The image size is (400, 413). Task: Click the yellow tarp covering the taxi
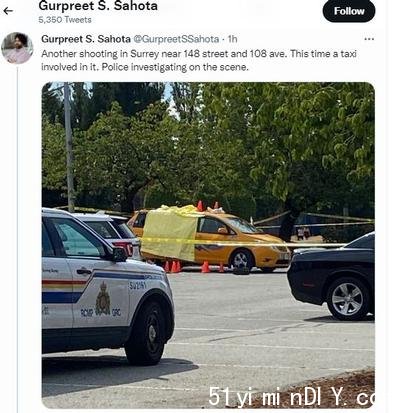click(x=170, y=232)
